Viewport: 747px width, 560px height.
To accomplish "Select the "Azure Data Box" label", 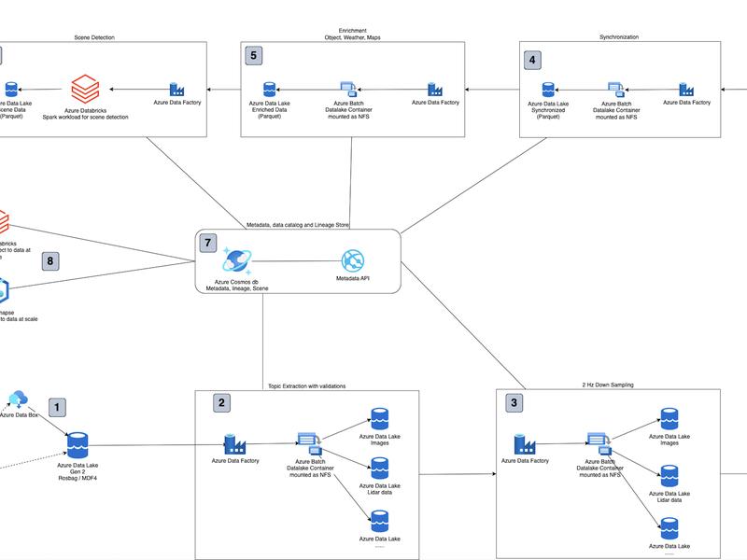I will [x=19, y=415].
